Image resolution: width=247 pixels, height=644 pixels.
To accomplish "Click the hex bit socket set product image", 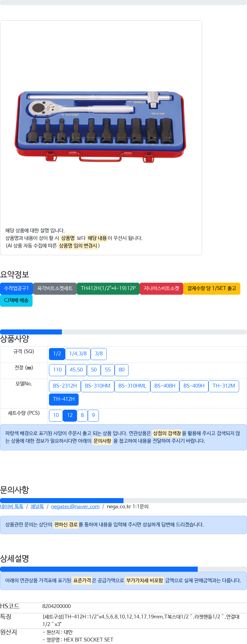I will [100, 126].
